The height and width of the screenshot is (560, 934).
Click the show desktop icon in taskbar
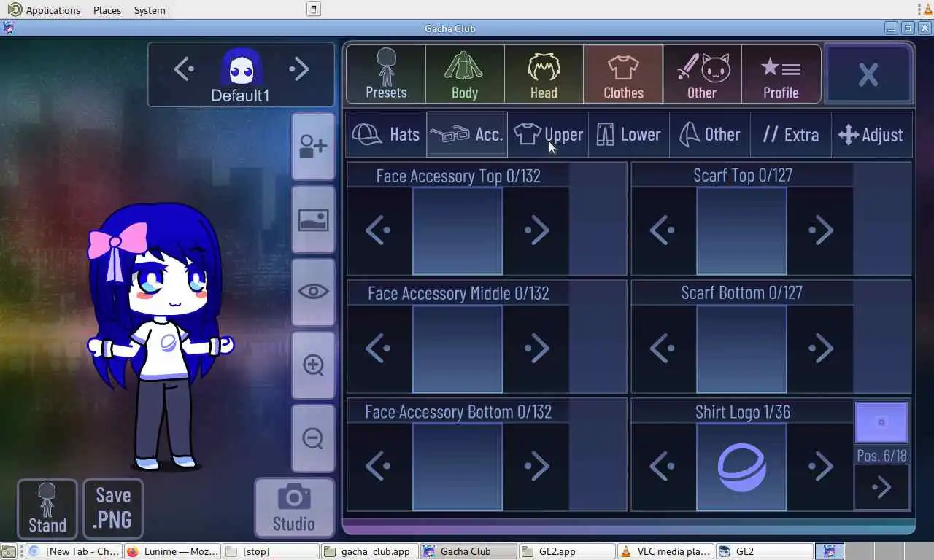tap(8, 551)
